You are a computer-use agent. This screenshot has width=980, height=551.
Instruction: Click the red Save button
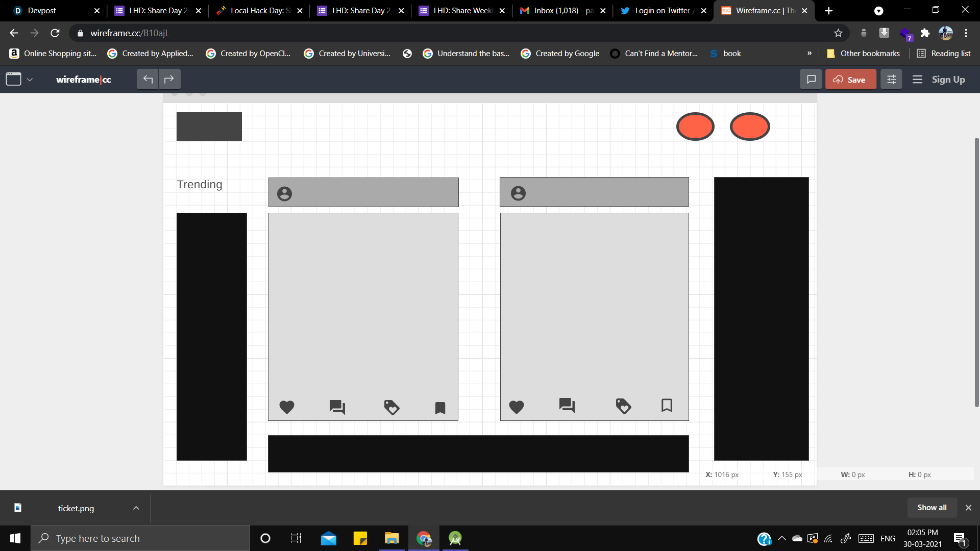(x=850, y=79)
